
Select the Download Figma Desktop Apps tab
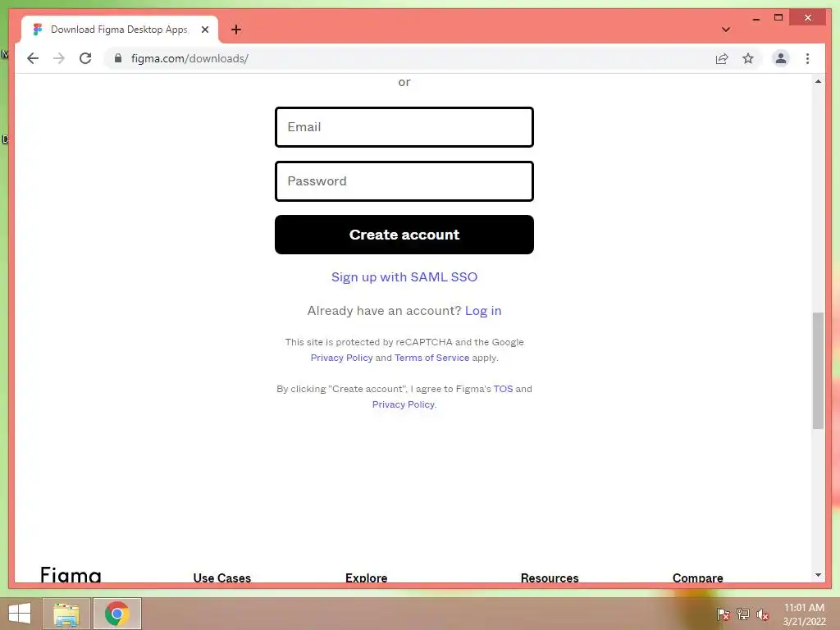pyautogui.click(x=120, y=30)
